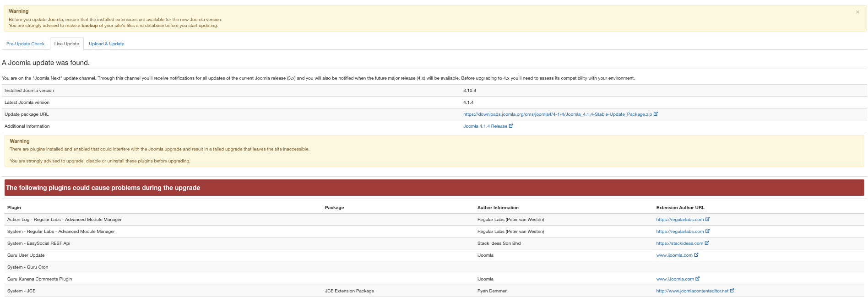The image size is (868, 297).
Task: Open the Pre-Update Check tab
Action: tap(26, 44)
